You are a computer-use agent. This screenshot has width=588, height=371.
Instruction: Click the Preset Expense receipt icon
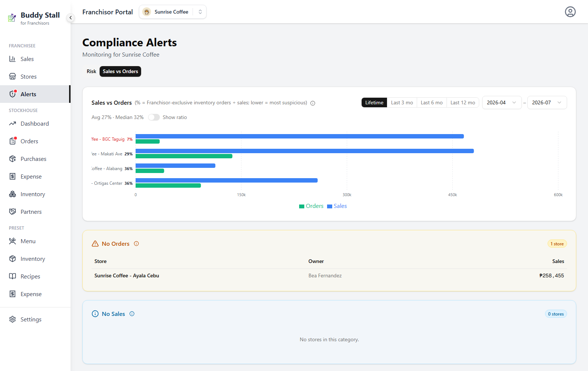tap(12, 294)
